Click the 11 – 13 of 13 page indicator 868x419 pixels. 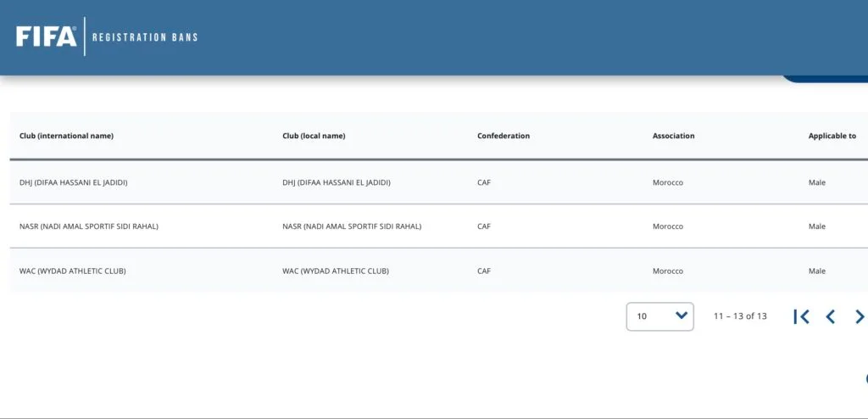pyautogui.click(x=740, y=316)
